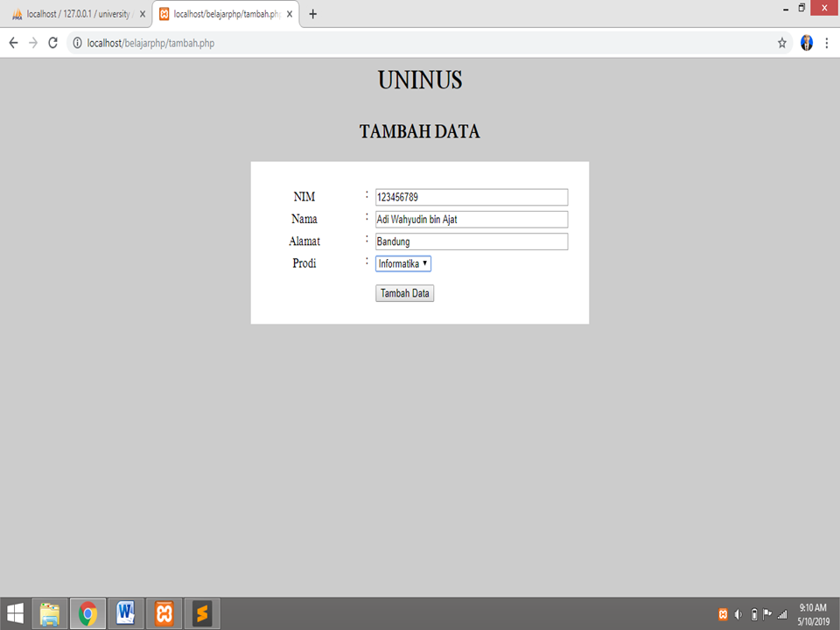
Task: Click the Chrome icon in the taskbar
Action: pyautogui.click(x=87, y=613)
